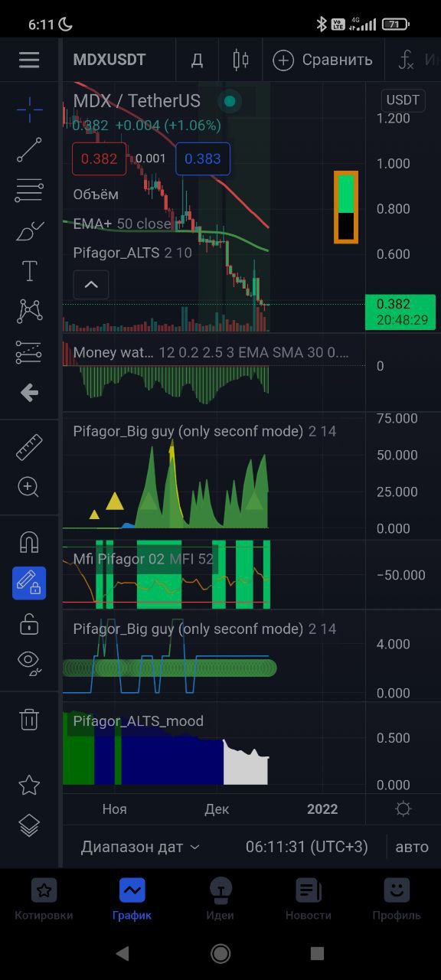Viewport: 441px width, 980px height.
Task: Click the red 0.382 sell price
Action: click(99, 159)
